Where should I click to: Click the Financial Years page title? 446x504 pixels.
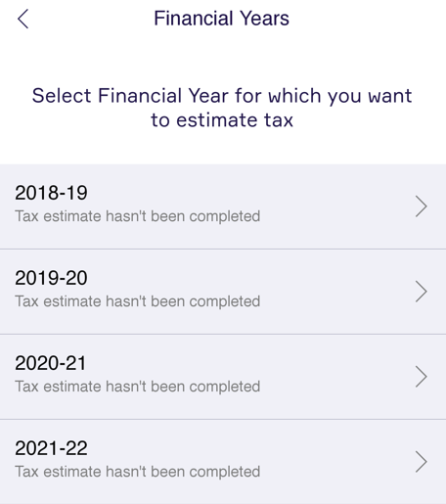tap(221, 19)
